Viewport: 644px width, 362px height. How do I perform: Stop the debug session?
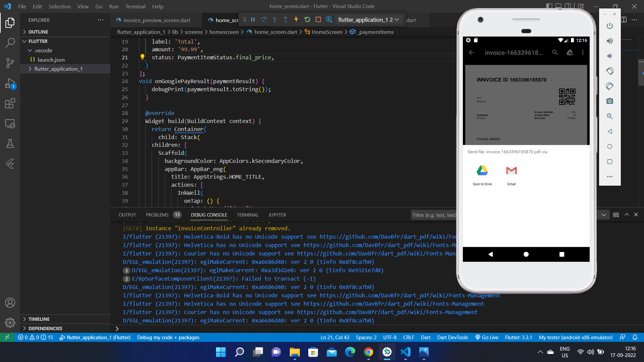tap(318, 20)
